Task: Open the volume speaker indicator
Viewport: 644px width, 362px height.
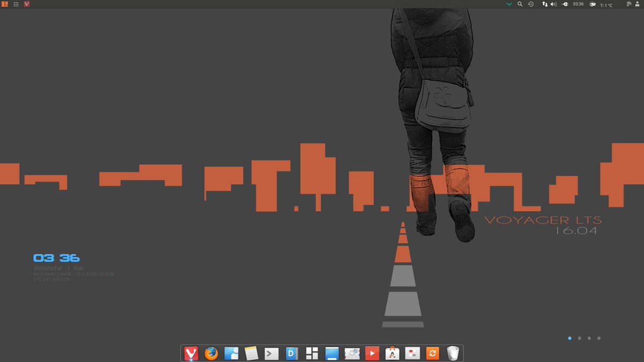Action: (553, 4)
